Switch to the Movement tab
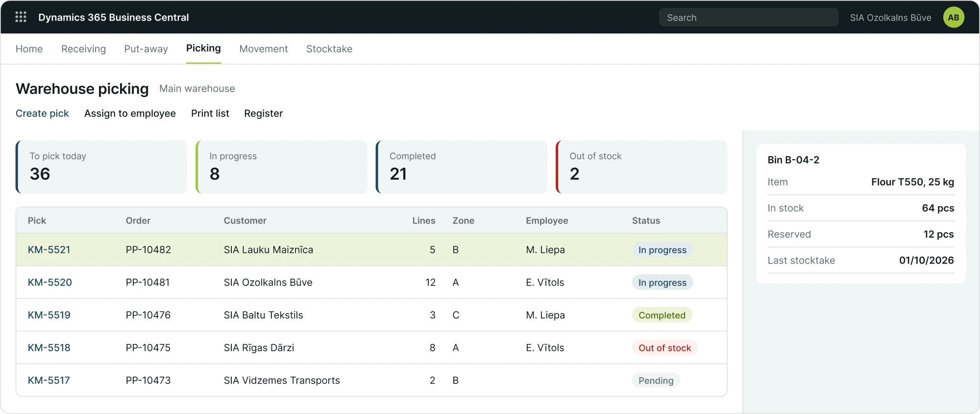Screen dimensions: 980x414 click(264, 49)
